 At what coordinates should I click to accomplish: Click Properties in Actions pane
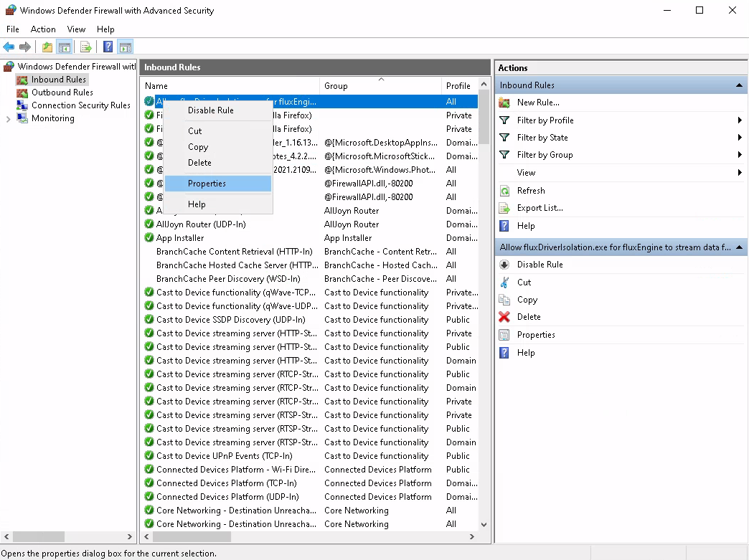[536, 335]
